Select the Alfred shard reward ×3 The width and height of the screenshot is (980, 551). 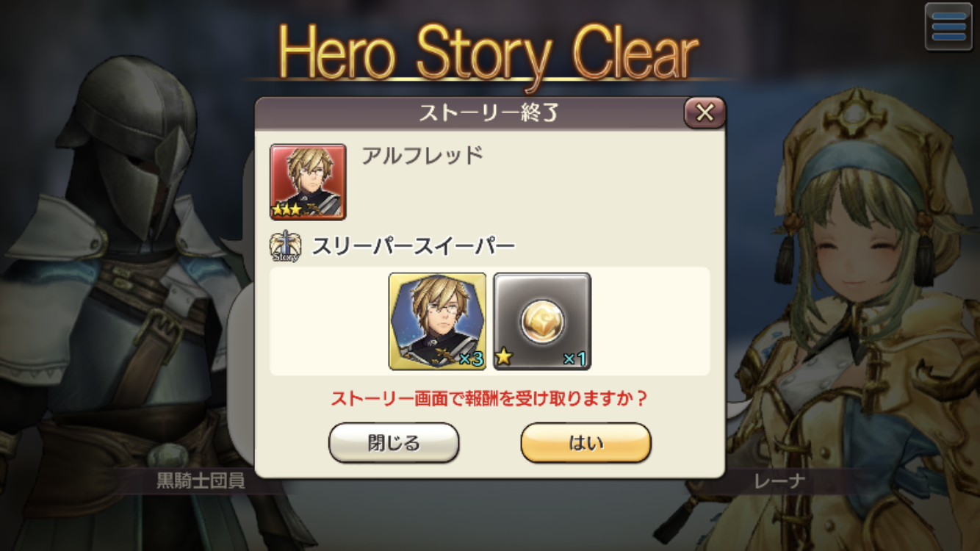point(437,321)
